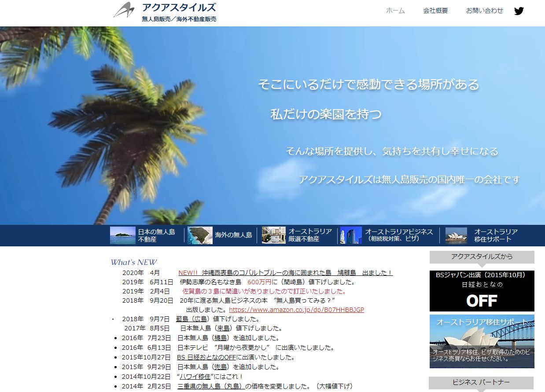
Task: Select the 海外の無人島 beach thumbnail icon
Action: [199, 235]
